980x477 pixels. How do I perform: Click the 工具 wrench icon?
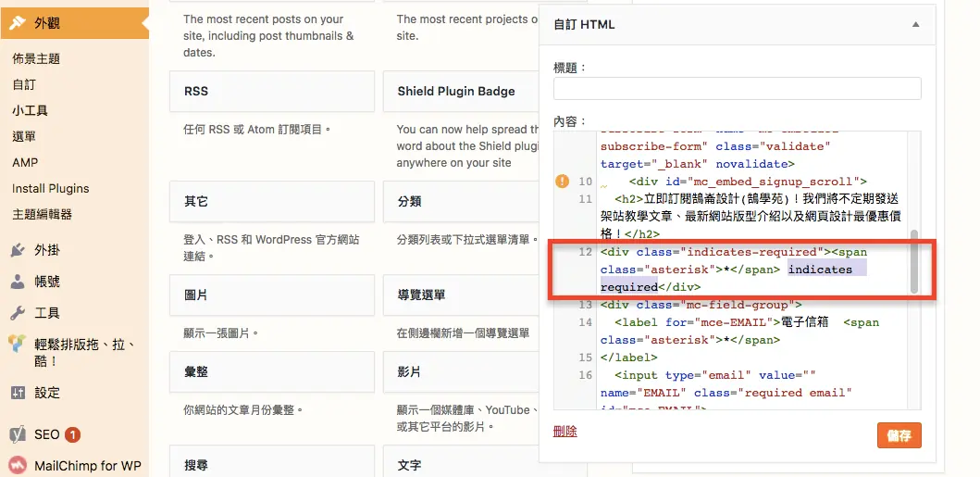click(x=18, y=313)
